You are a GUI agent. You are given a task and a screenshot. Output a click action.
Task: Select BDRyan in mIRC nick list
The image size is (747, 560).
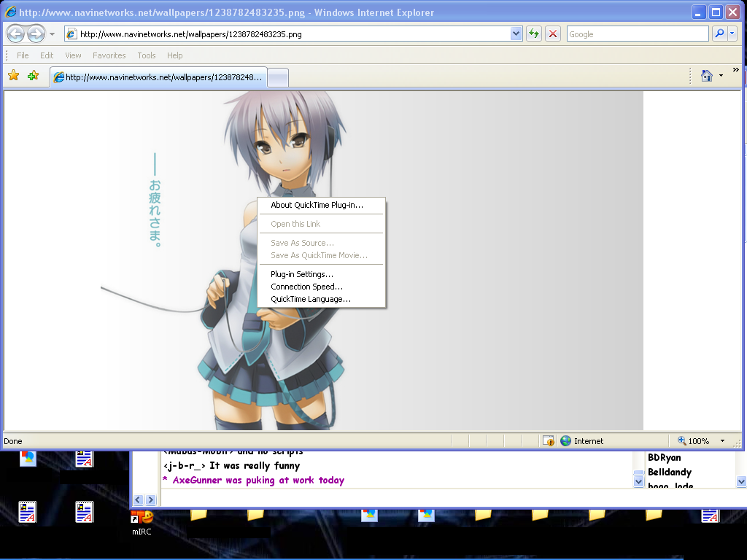[x=664, y=458]
